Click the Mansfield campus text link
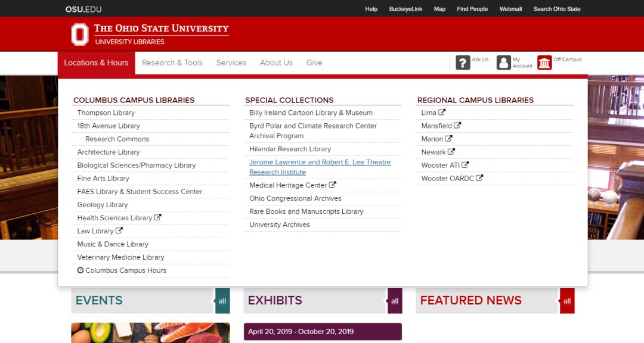Image resolution: width=644 pixels, height=343 pixels. [x=436, y=126]
